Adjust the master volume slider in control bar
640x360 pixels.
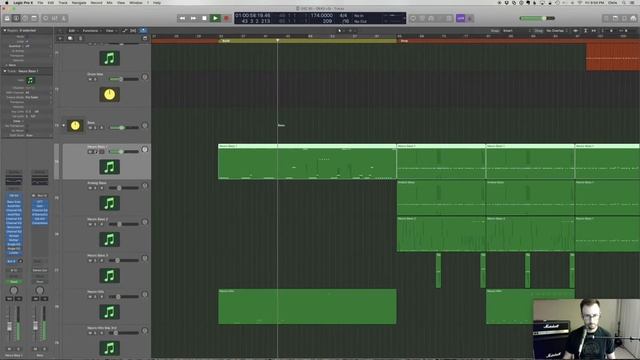pyautogui.click(x=537, y=18)
